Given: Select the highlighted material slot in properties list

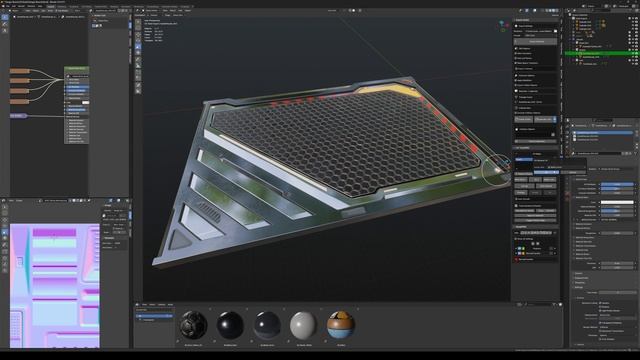Looking at the screenshot, I should click(x=602, y=133).
